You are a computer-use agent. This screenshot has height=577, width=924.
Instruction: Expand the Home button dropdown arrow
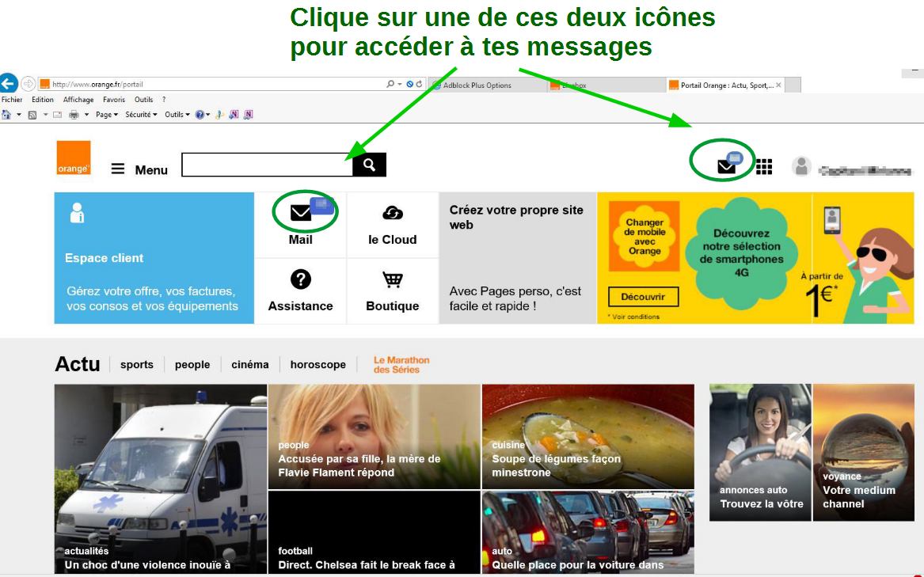click(18, 115)
